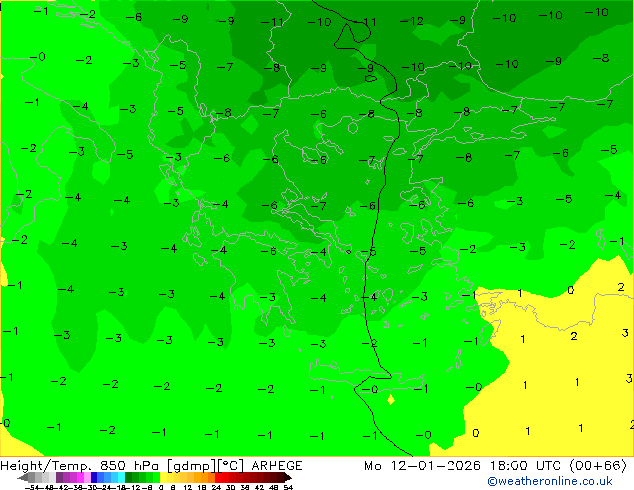Click the "[°C]" unit label
Image resolution: width=634 pixels, height=490 pixels.
pyautogui.click(x=230, y=466)
